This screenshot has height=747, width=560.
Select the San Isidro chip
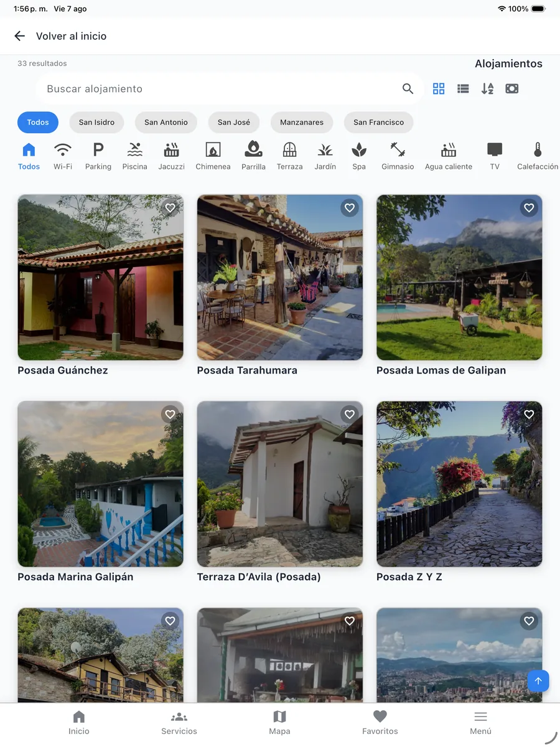click(x=96, y=123)
